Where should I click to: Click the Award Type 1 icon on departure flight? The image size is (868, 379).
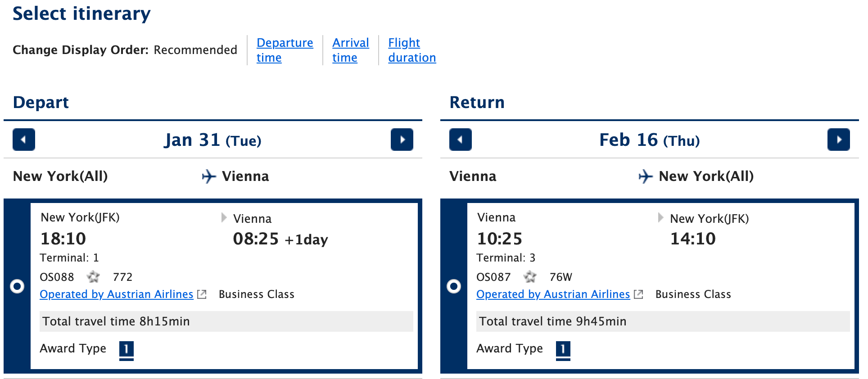[127, 348]
